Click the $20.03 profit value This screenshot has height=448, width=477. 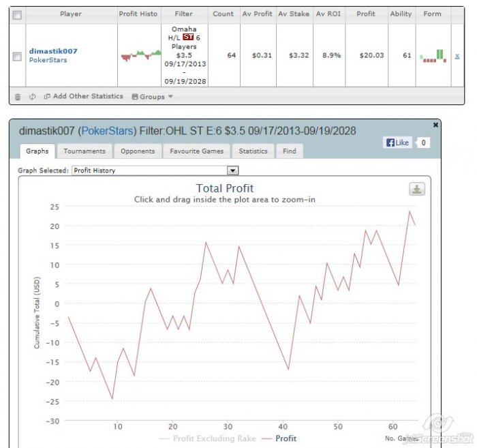tap(371, 55)
